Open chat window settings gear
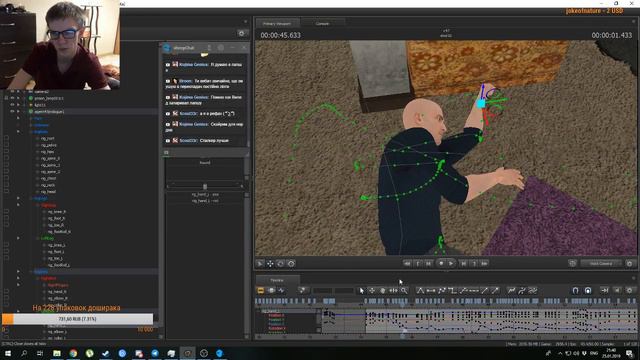The height and width of the screenshot is (360, 640). (220, 48)
